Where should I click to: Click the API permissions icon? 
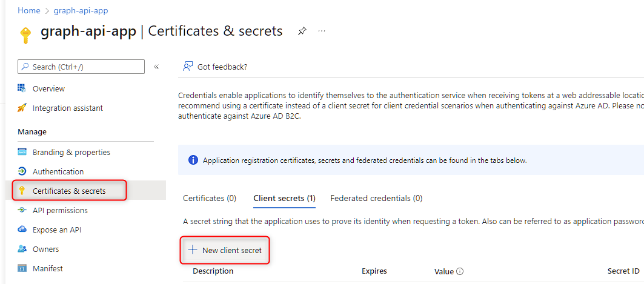tap(22, 210)
